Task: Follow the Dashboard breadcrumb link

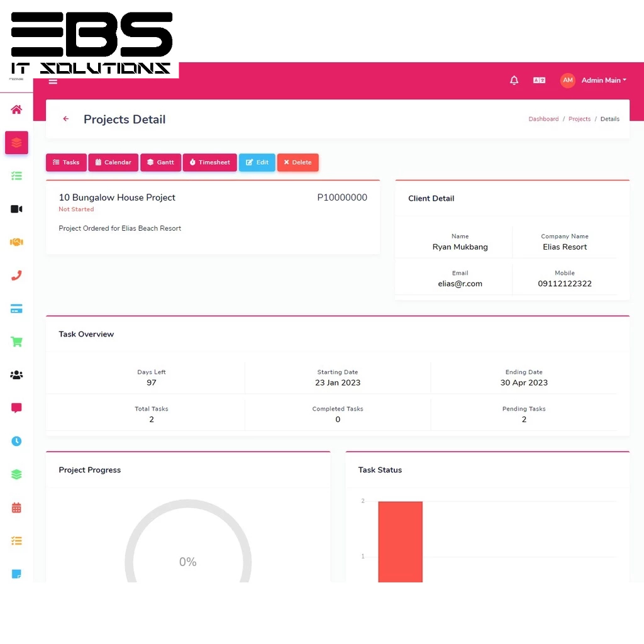Action: (543, 119)
